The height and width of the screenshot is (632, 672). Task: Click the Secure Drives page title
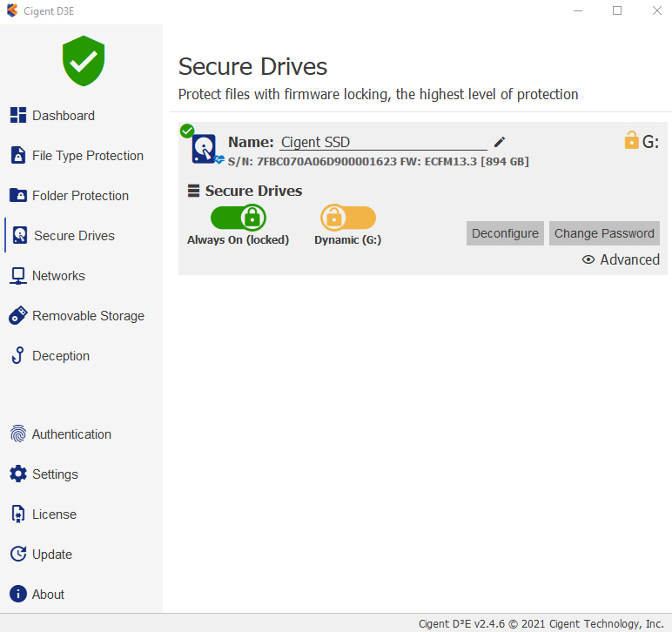pos(252,66)
